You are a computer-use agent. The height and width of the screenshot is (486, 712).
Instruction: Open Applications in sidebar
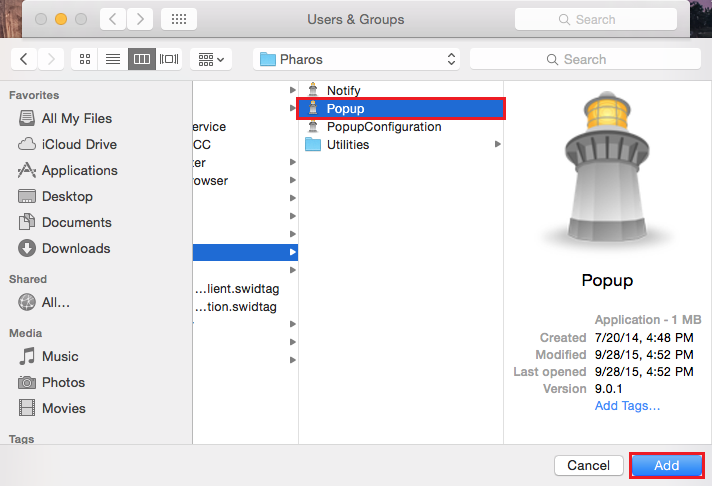pyautogui.click(x=80, y=170)
